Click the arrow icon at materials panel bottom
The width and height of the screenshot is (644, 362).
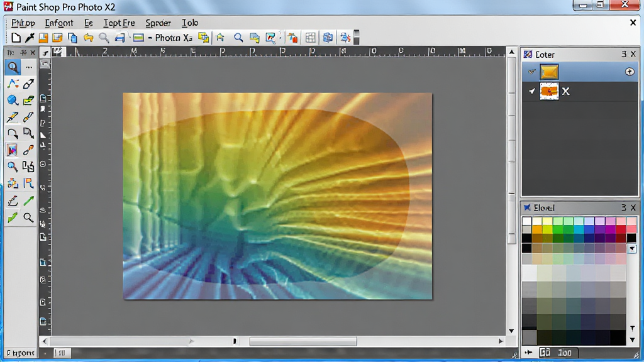(528, 353)
